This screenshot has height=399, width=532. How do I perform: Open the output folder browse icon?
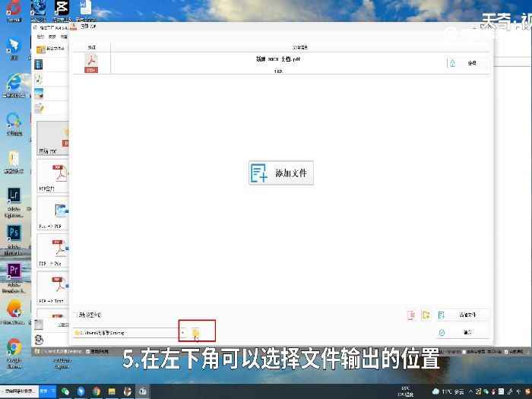(196, 333)
